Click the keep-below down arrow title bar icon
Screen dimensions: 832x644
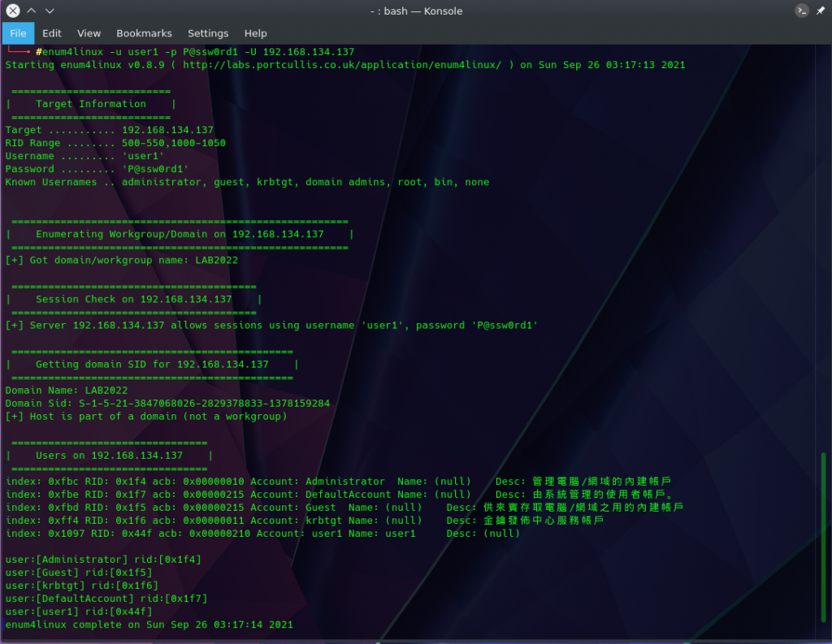(x=50, y=11)
